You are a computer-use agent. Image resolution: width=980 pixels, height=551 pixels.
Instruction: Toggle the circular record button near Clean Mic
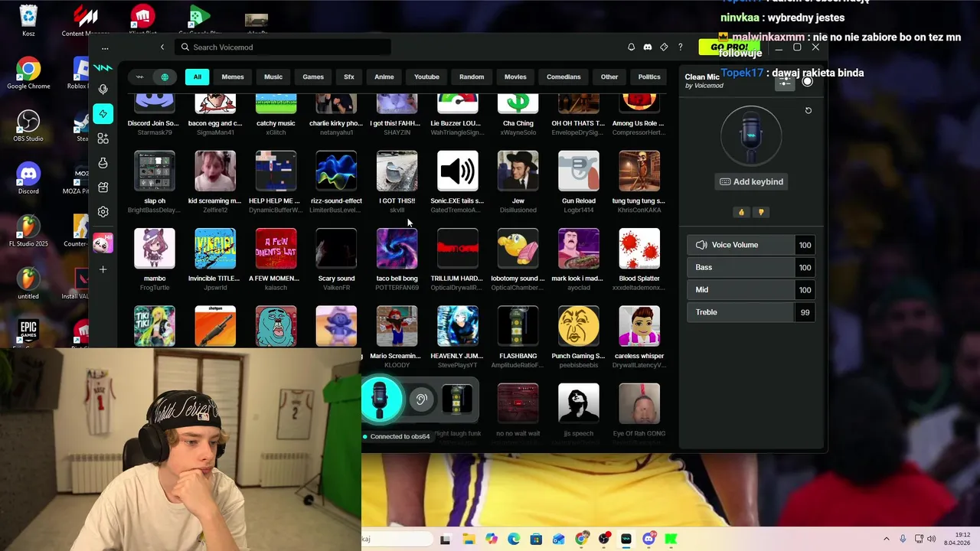point(807,81)
